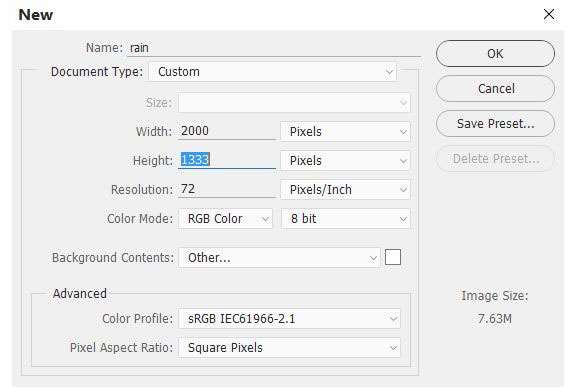The width and height of the screenshot is (578, 388).
Task: Click the Height field showing 1333
Action: [x=227, y=160]
